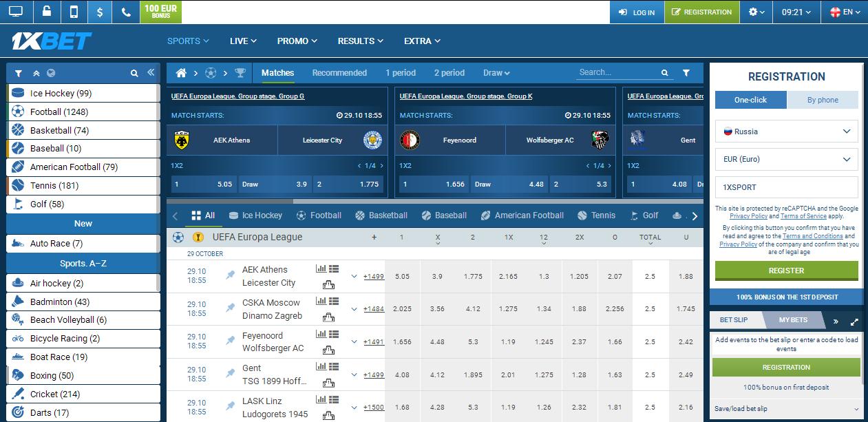868x422 pixels.
Task: Click the LOG IN button
Action: tap(637, 12)
